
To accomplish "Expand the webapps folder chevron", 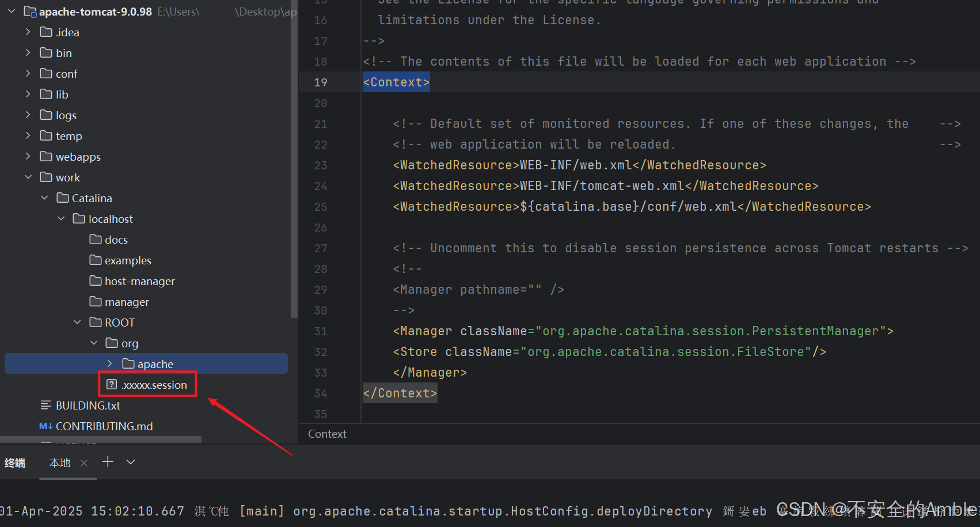I will coord(28,156).
